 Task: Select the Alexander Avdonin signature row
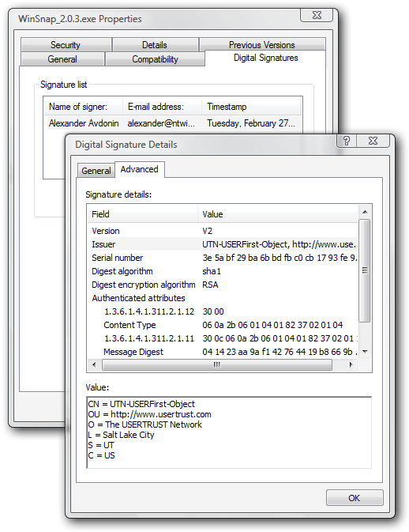pyautogui.click(x=172, y=123)
